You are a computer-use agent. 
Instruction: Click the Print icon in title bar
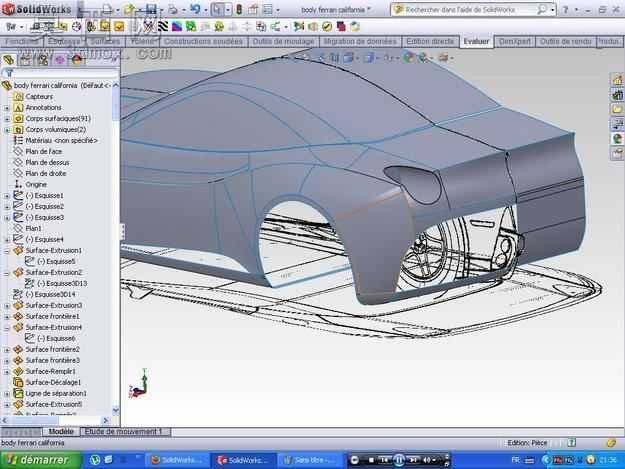pyautogui.click(x=173, y=9)
